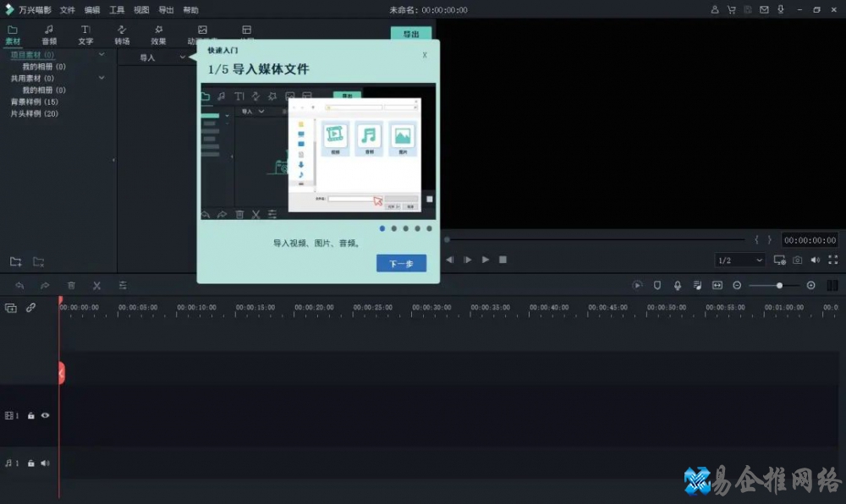Click the undo icon on the timeline toolbar
The height and width of the screenshot is (504, 846).
tap(20, 286)
